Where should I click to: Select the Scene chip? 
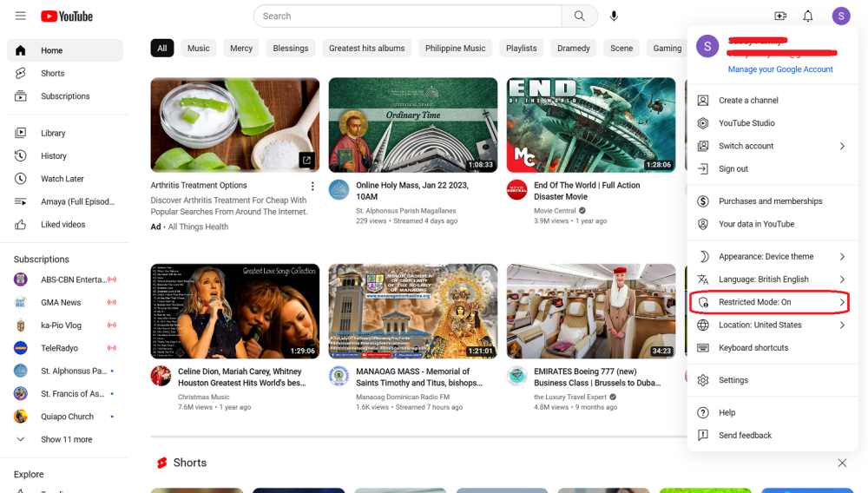pos(621,48)
